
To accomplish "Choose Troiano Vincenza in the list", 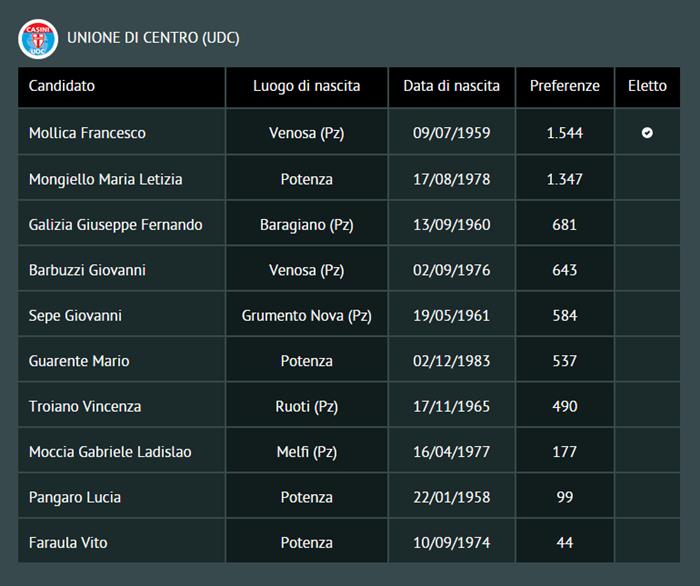I will point(85,407).
